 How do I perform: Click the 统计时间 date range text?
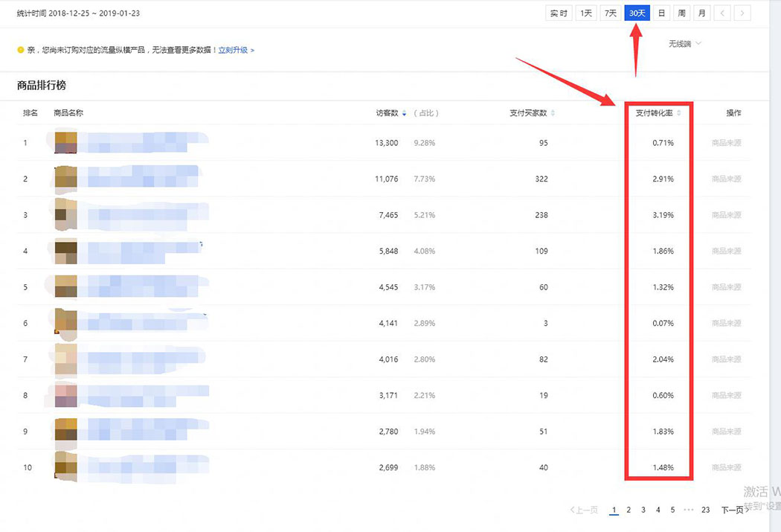[78, 13]
